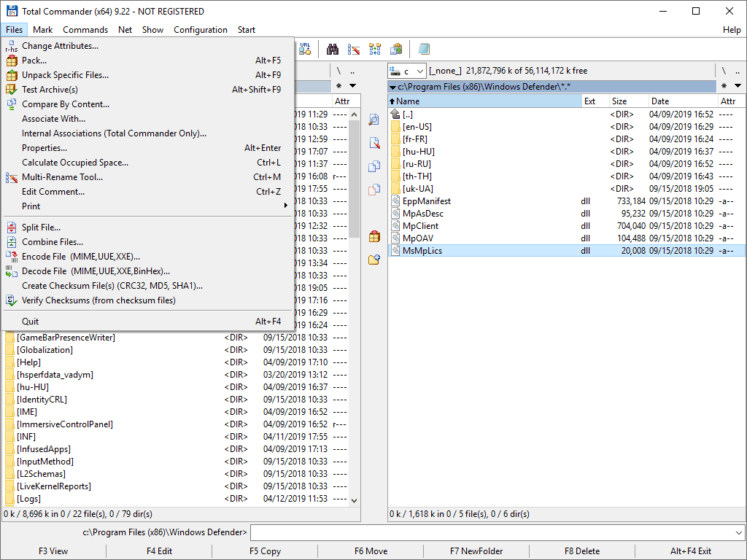The image size is (747, 560).
Task: Click left panel scrollbar down arrow
Action: [x=354, y=500]
